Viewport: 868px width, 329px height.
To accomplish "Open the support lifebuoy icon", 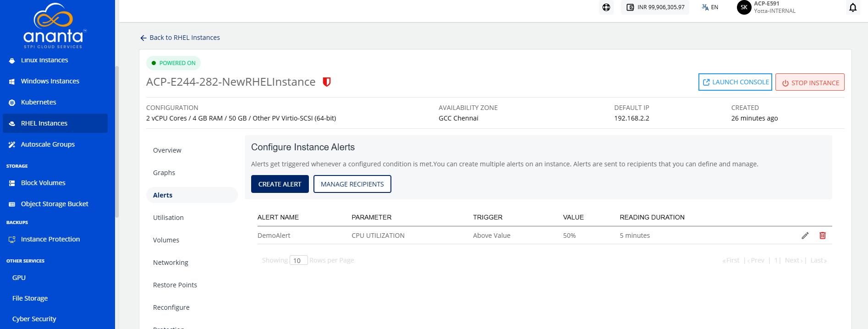I will 606,7.
